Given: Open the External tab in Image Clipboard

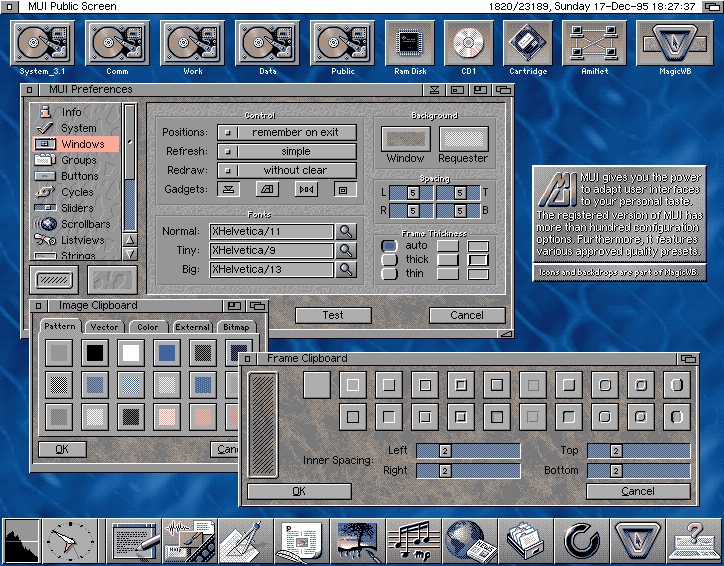Looking at the screenshot, I should pos(192,327).
